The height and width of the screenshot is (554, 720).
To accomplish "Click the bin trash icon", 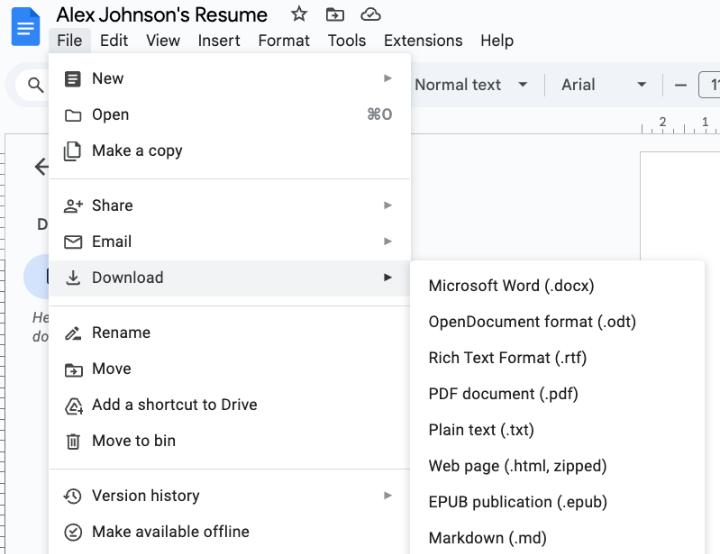I will [73, 441].
